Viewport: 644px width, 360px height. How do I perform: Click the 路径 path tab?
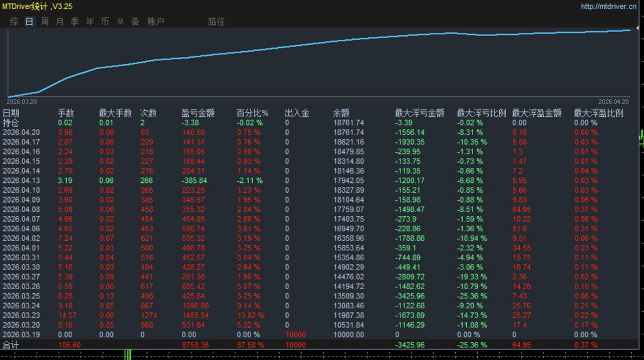[216, 21]
